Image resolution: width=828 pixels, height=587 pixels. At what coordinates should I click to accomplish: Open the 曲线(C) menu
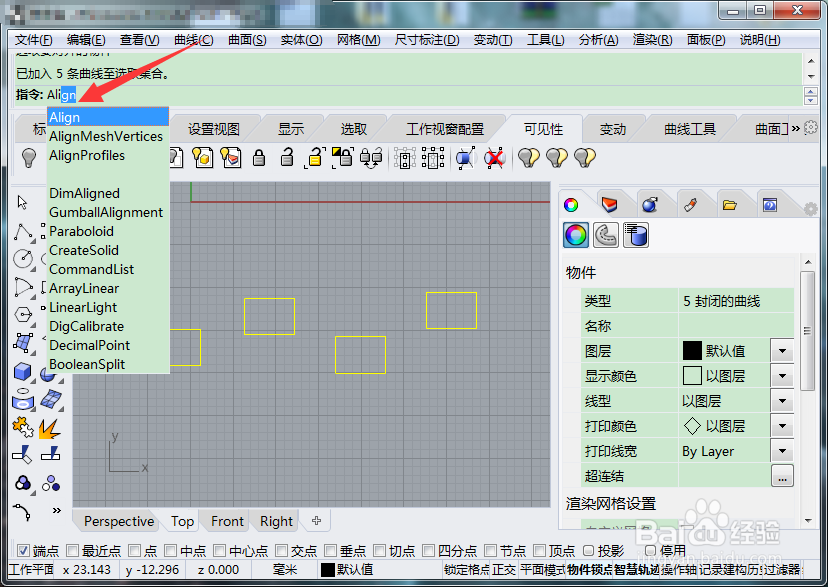pyautogui.click(x=194, y=40)
